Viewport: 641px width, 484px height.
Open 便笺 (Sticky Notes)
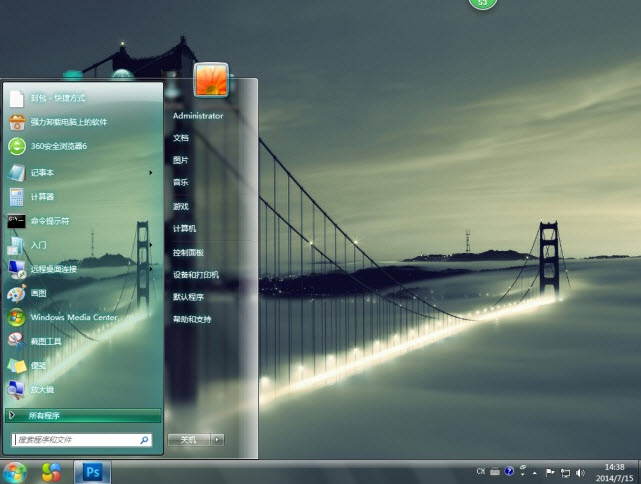38,365
